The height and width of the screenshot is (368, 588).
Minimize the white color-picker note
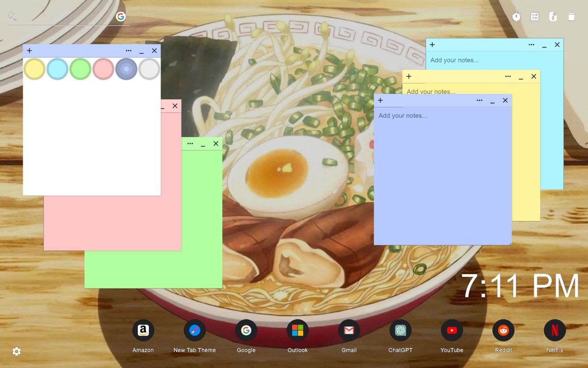141,51
